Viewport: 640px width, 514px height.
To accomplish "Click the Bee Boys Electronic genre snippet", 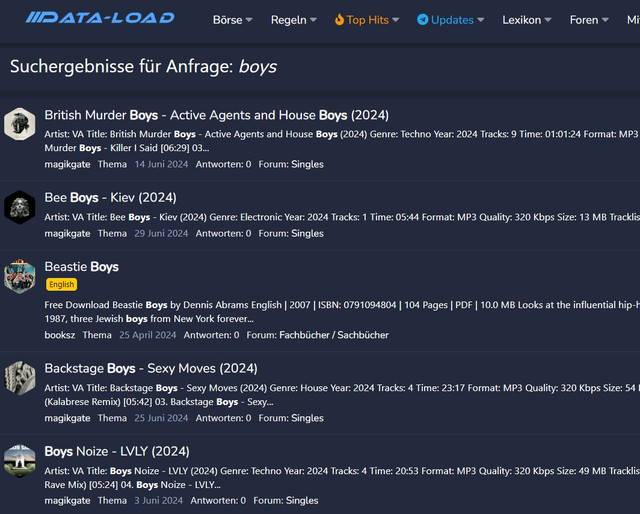I will [342, 217].
